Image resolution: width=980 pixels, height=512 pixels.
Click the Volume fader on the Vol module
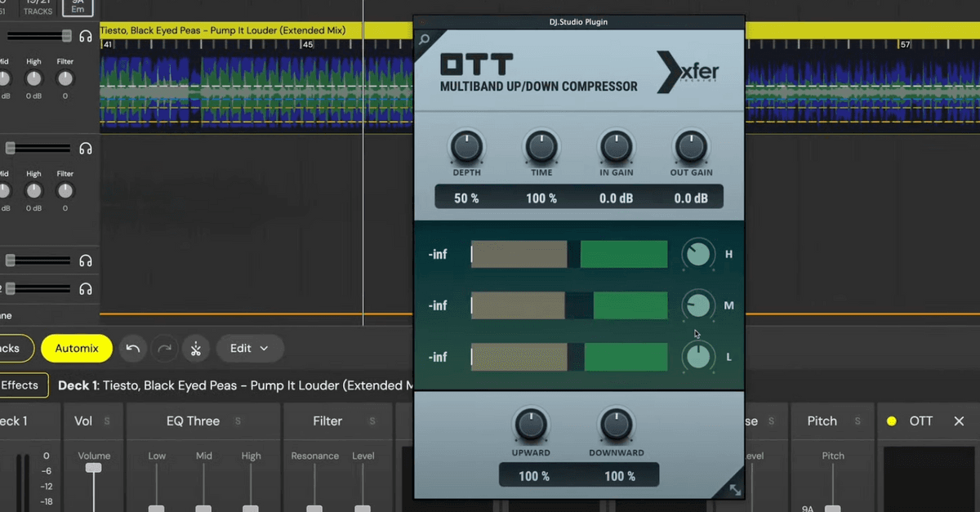point(93,465)
